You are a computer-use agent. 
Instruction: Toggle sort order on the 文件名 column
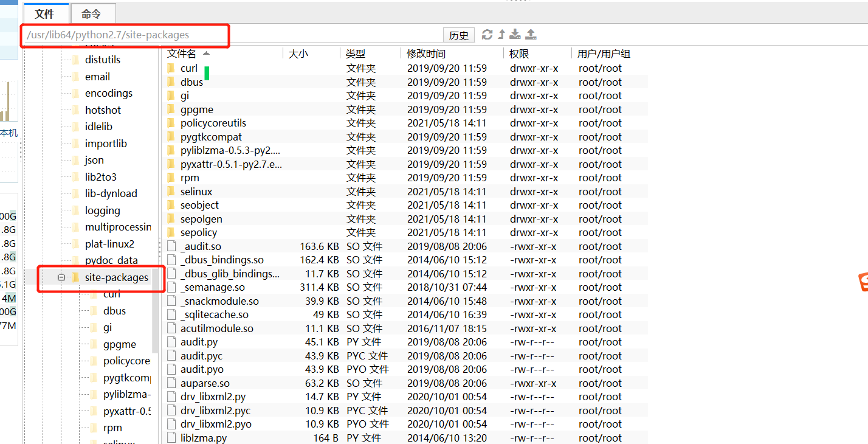pos(182,53)
